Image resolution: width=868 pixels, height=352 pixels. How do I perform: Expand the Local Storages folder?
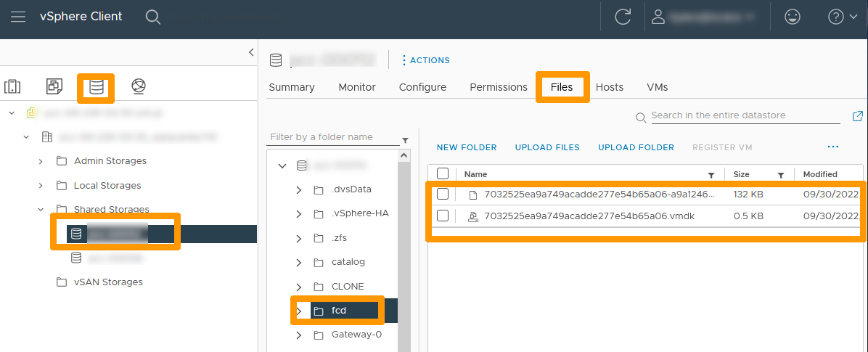[41, 185]
